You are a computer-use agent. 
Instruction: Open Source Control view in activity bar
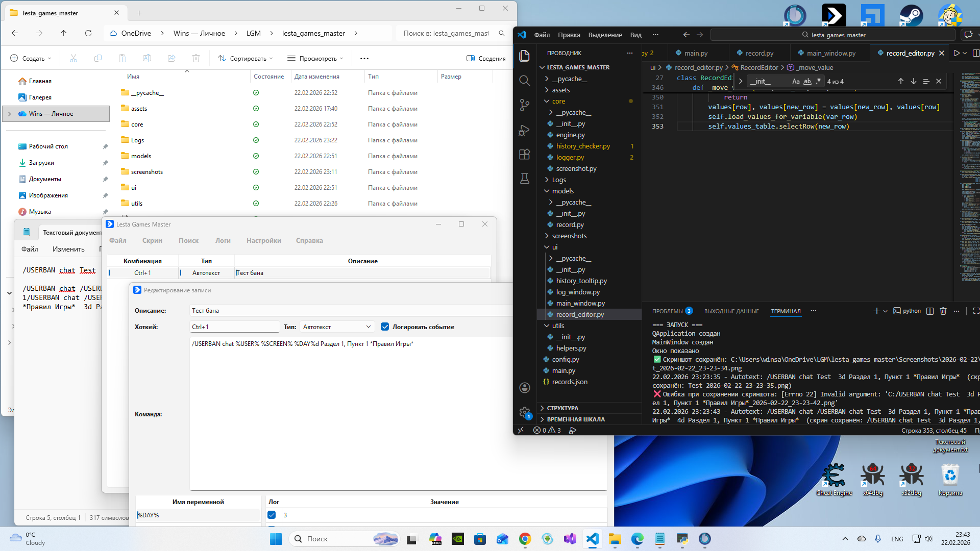point(524,105)
